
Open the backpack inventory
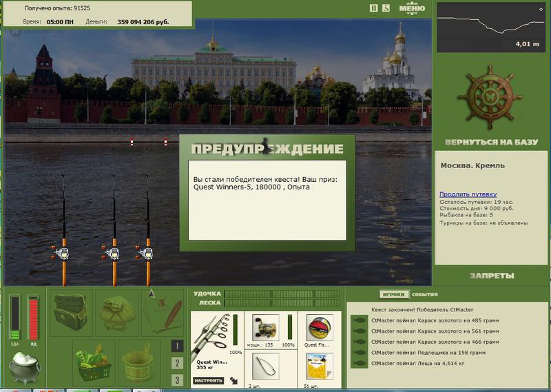71,312
